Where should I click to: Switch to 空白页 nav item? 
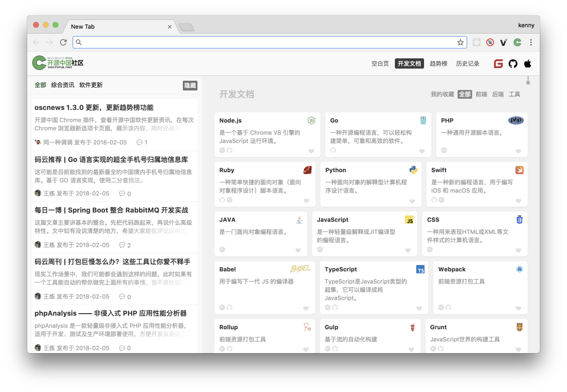tap(380, 64)
